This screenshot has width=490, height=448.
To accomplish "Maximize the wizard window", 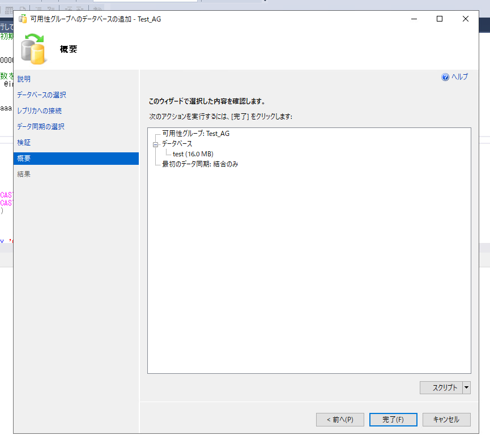I will [x=440, y=19].
